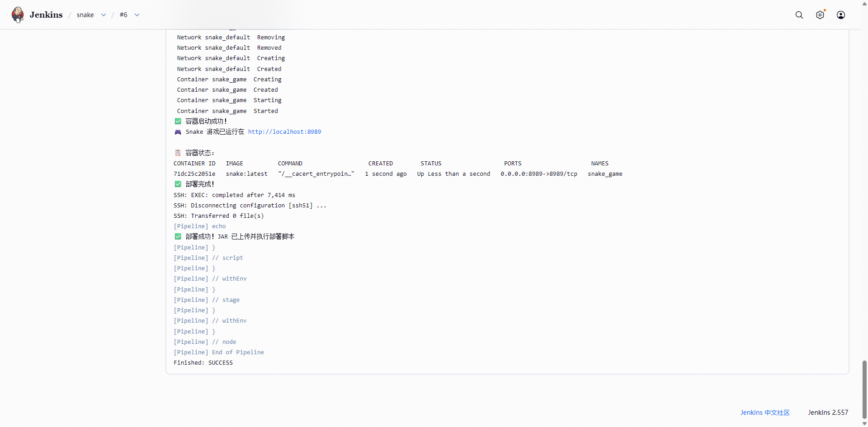The image size is (868, 427).
Task: Expand the snake breadcrumb dropdown chevron
Action: [x=104, y=15]
